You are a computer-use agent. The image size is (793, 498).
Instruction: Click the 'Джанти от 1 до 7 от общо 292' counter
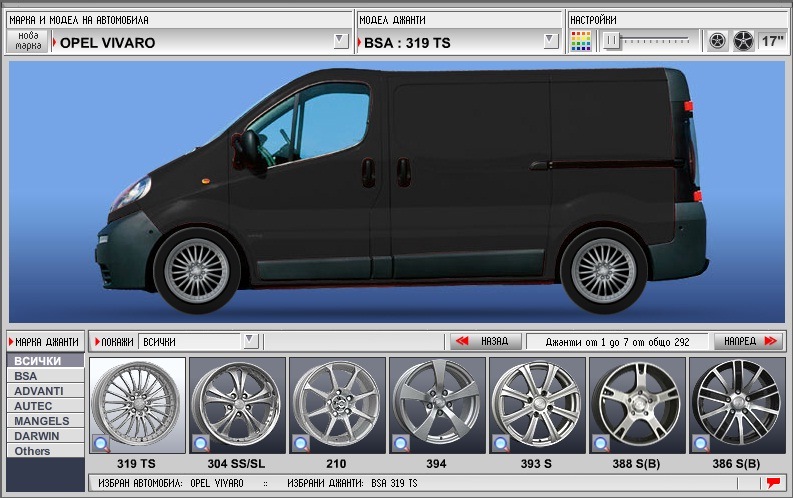point(617,342)
